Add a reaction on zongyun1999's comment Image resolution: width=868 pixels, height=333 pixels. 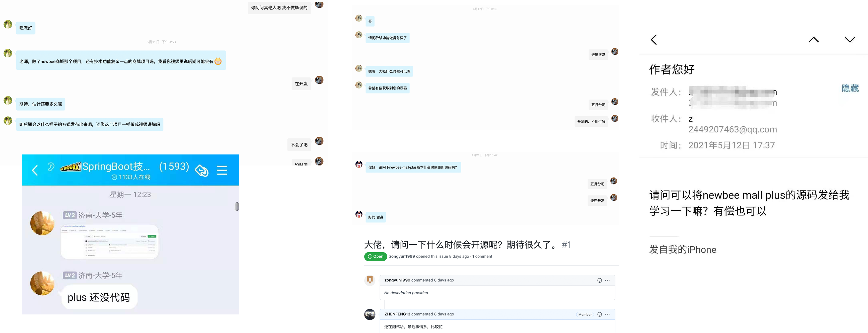tap(599, 281)
